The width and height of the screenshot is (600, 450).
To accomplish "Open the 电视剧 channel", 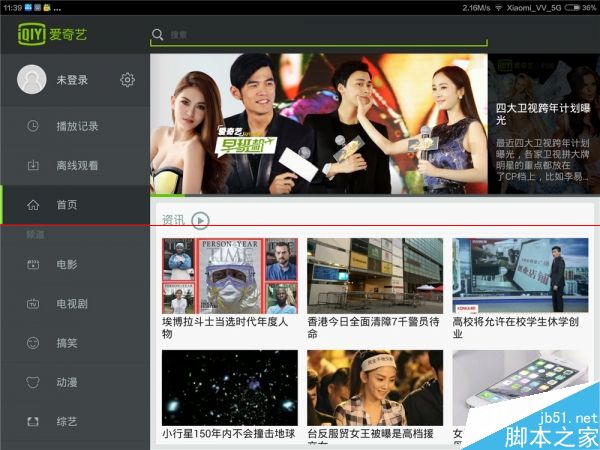I will coord(75,304).
